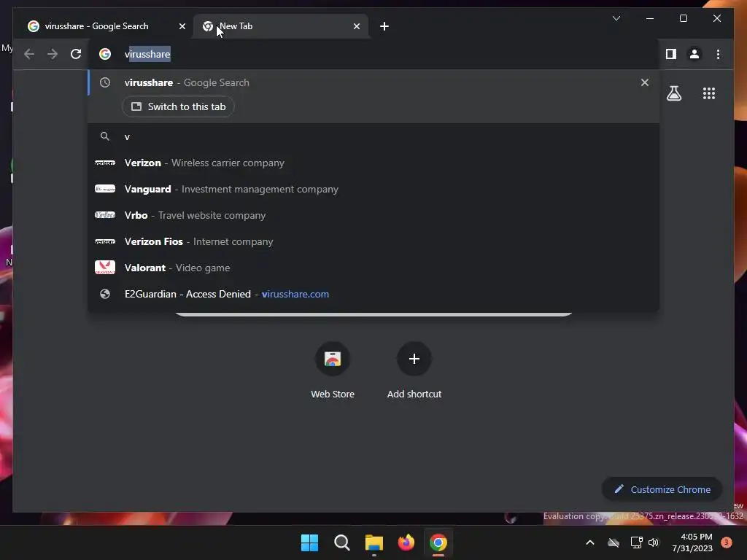747x560 pixels.
Task: Click the clock history icon beside virusshare
Action: click(x=105, y=82)
